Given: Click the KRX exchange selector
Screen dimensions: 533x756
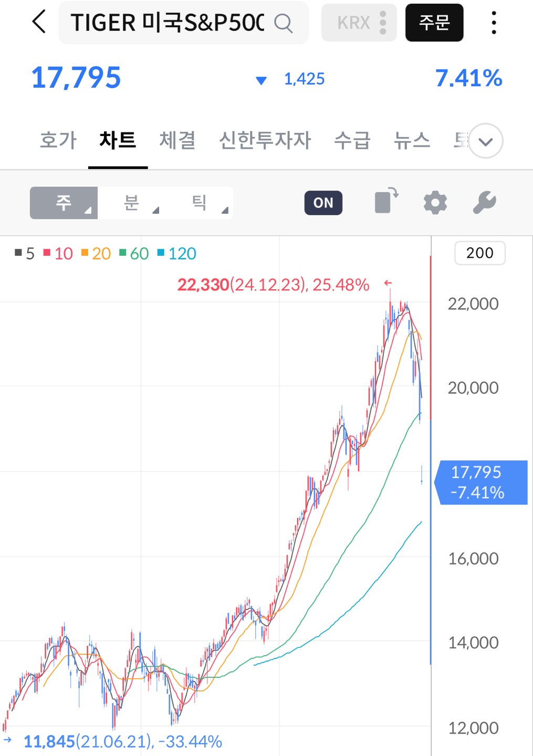Looking at the screenshot, I should (359, 23).
